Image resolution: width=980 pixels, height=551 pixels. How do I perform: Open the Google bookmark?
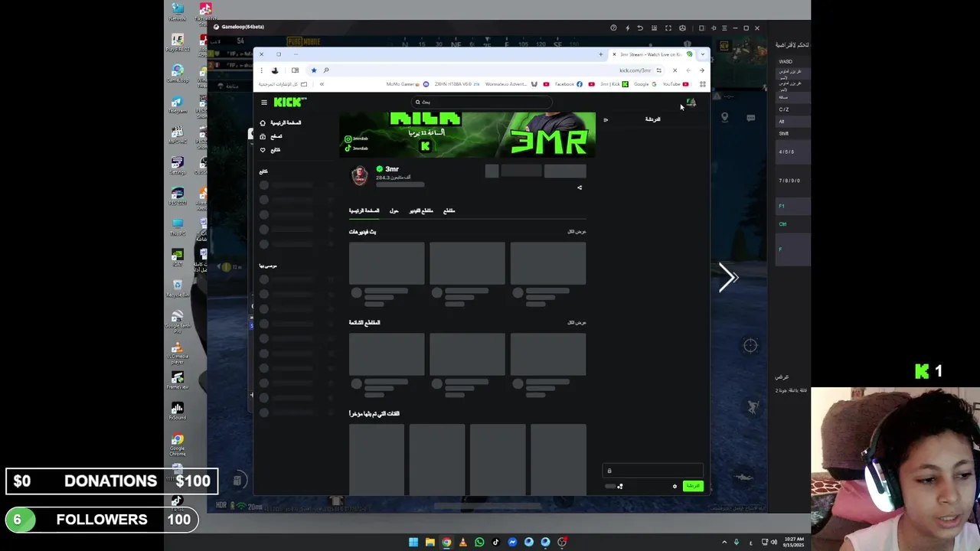645,84
